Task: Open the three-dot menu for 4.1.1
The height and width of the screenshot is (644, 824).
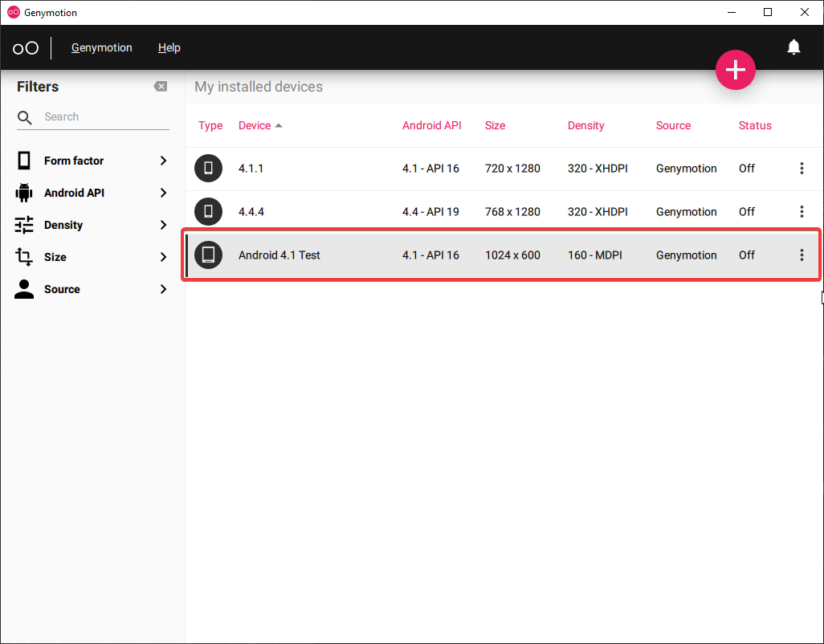Action: click(x=802, y=168)
